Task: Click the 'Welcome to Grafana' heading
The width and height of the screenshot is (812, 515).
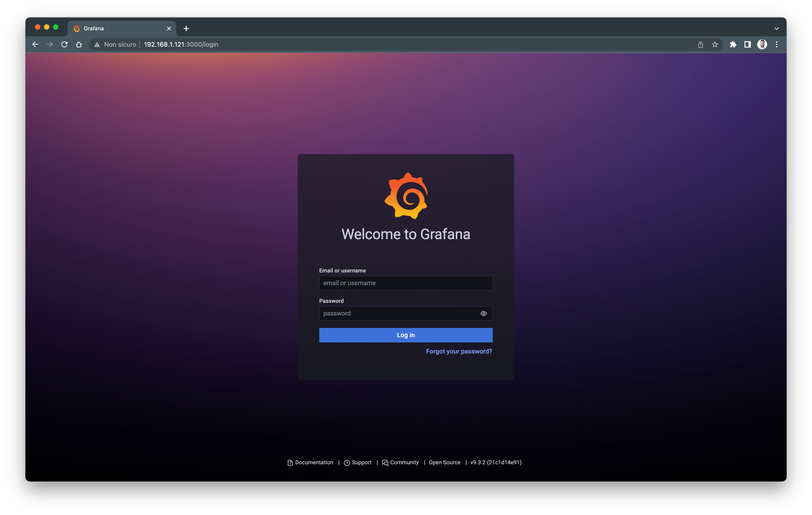Action: click(406, 234)
